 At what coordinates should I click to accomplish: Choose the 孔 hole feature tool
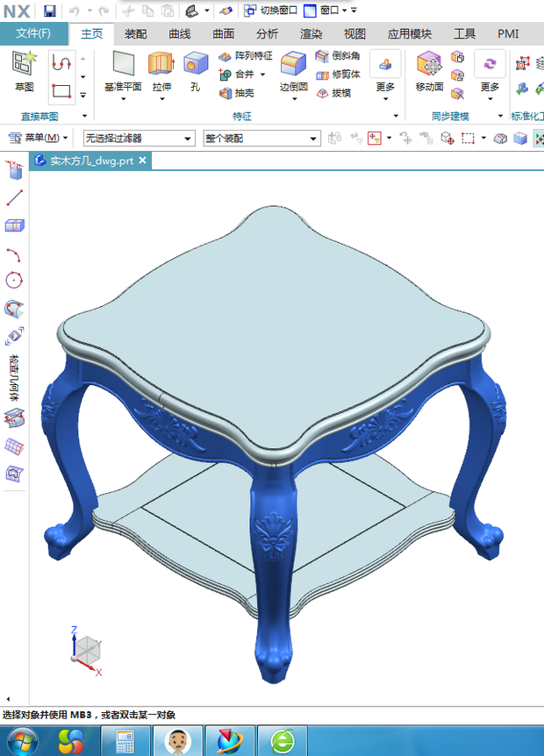195,70
